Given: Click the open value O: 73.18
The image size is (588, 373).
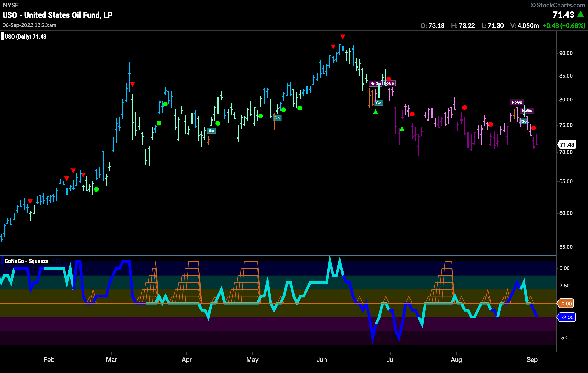Looking at the screenshot, I should click(x=432, y=25).
